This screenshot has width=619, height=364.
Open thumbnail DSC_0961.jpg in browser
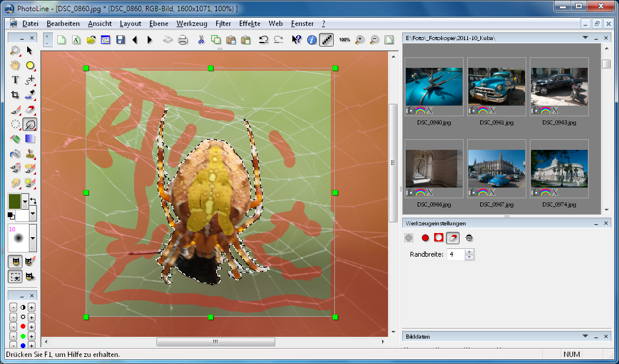pos(496,86)
